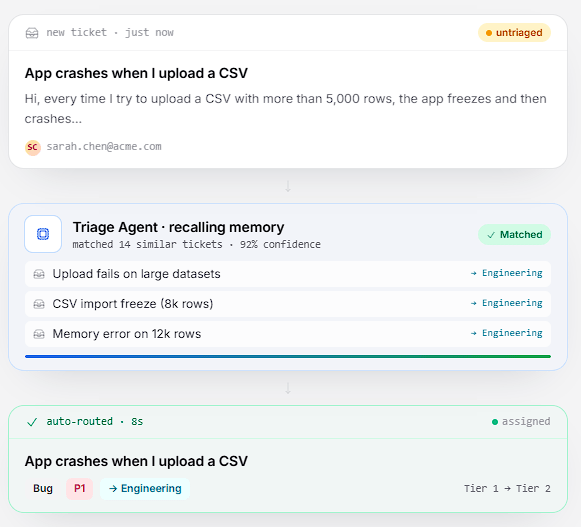Click the auto-routed checkmark icon

pos(32,422)
